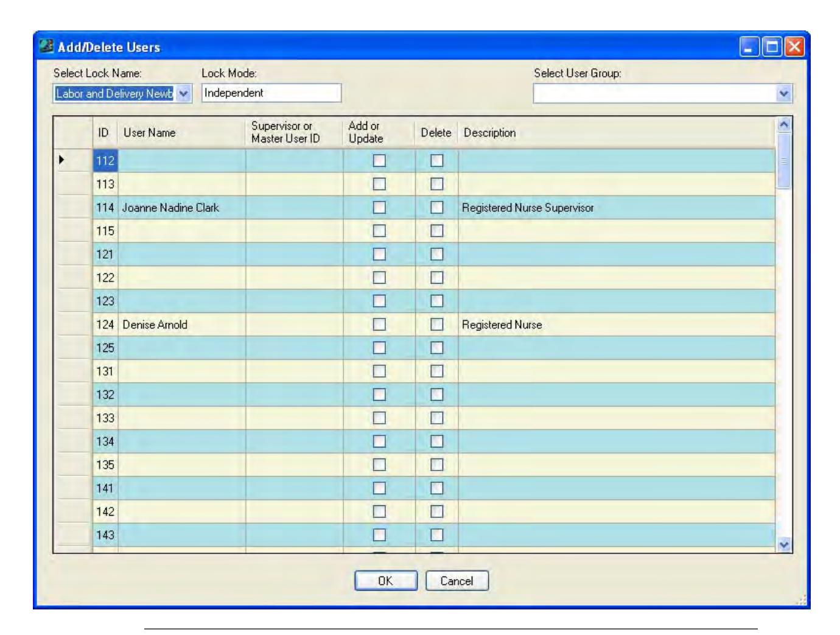Confirm changes with the OK button
Image resolution: width=840 pixels, height=635 pixels.
coord(386,581)
